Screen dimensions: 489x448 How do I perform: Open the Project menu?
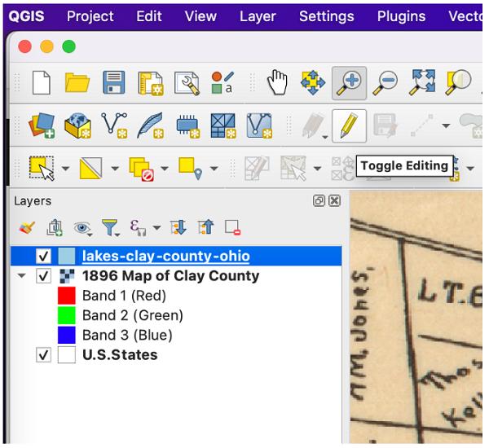[90, 16]
